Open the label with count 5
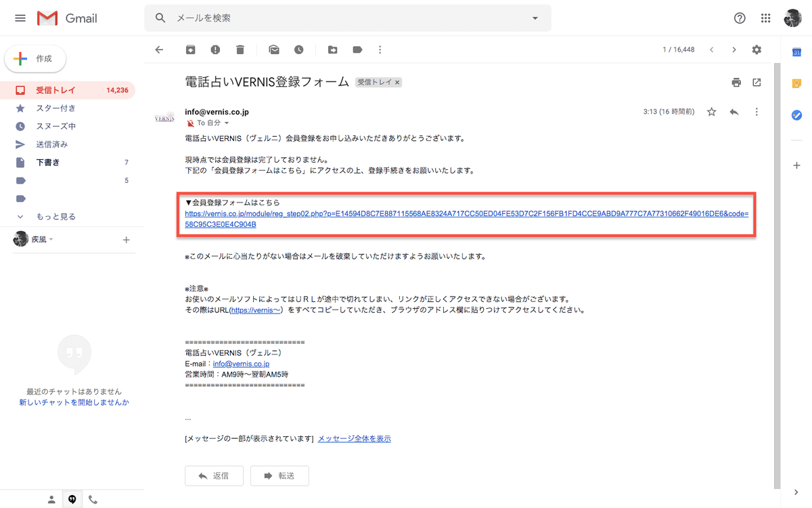Image resolution: width=812 pixels, height=508 pixels. click(68, 181)
